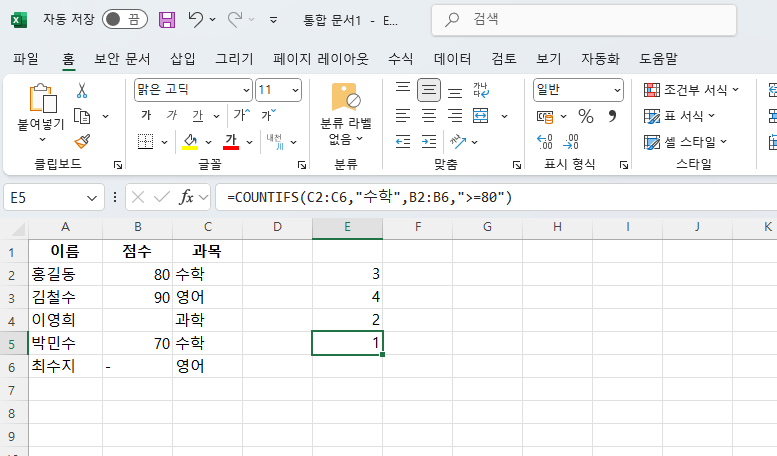Viewport: 777px width, 456px height.
Task: Open the 조건부 서식 menu
Action: click(691, 90)
